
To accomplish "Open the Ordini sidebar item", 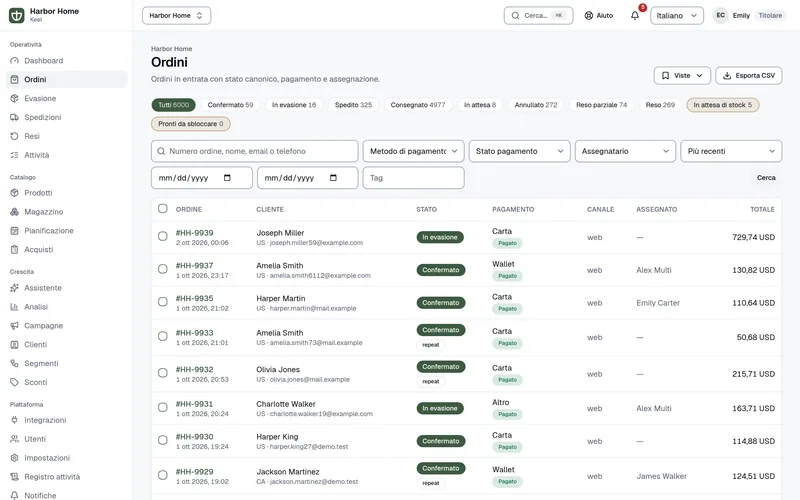I will click(x=67, y=80).
